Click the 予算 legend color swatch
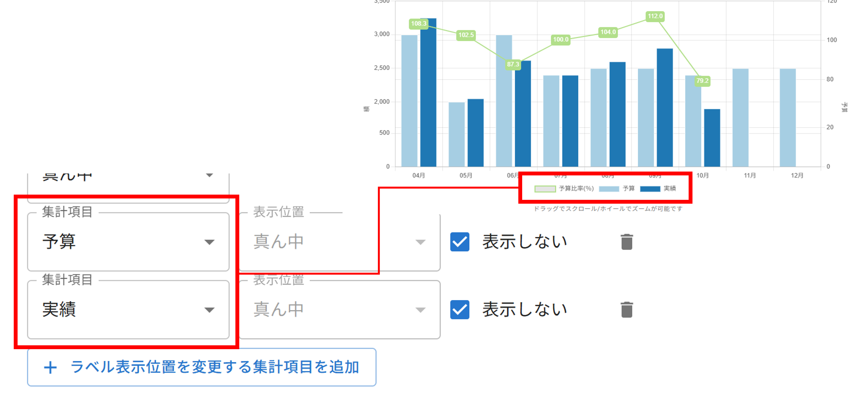Viewport: 868px width, 395px height. 609,189
